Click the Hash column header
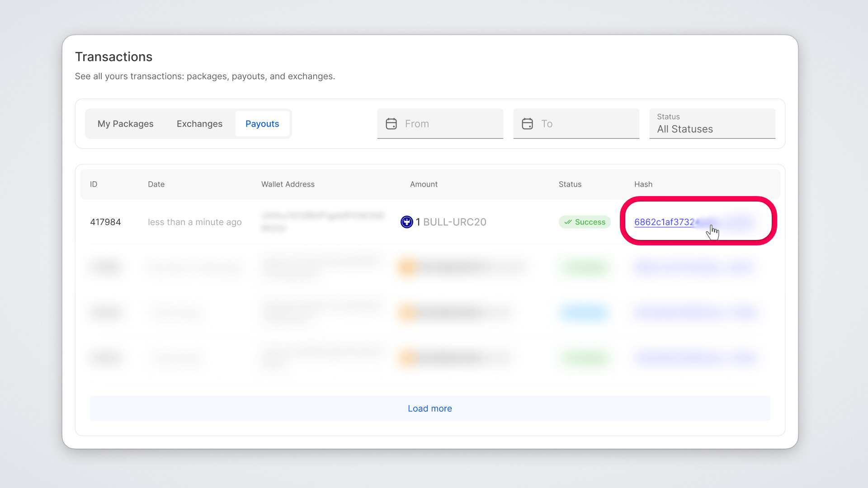 coord(643,184)
